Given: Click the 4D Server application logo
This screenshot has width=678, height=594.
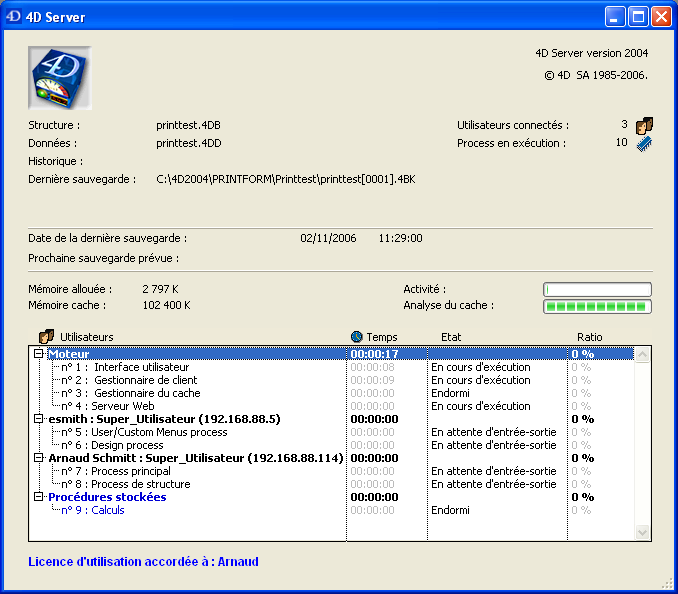Looking at the screenshot, I should [x=60, y=78].
